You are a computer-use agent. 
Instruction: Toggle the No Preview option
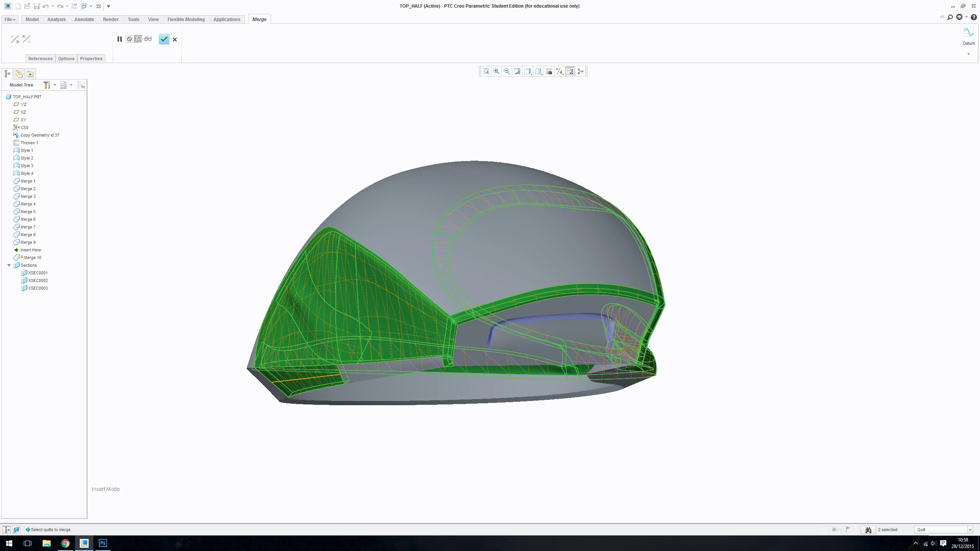(129, 39)
